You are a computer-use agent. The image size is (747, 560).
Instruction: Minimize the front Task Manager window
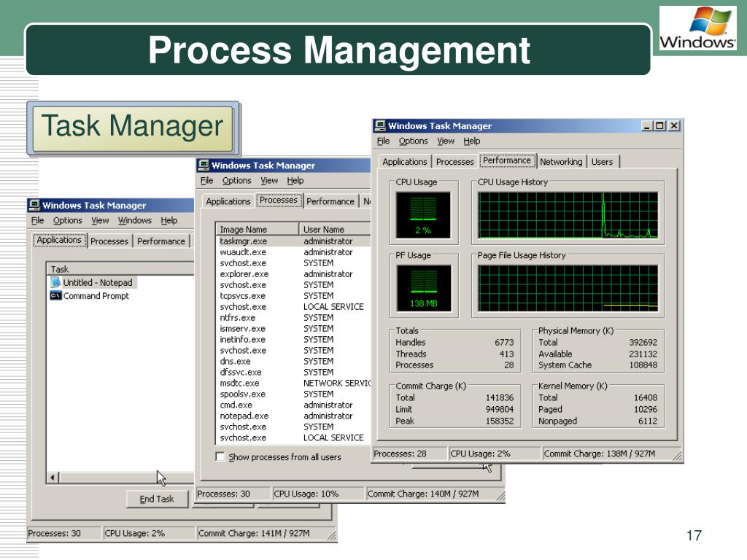[x=646, y=125]
